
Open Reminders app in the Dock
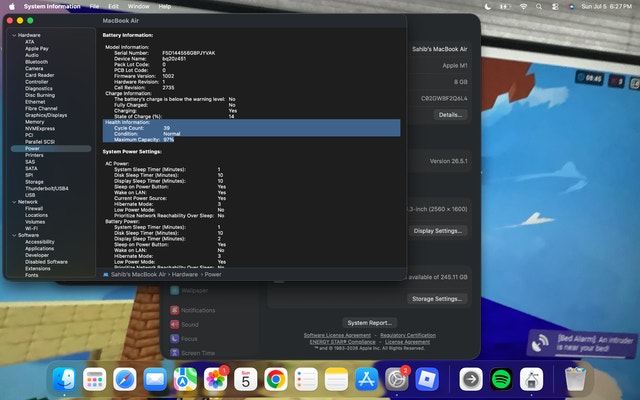306,379
